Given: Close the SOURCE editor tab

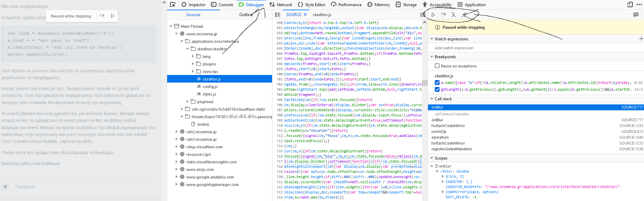Looking at the screenshot, I should point(305,15).
